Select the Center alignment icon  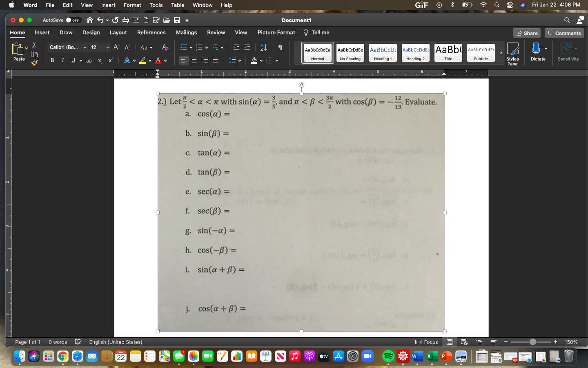pos(194,61)
